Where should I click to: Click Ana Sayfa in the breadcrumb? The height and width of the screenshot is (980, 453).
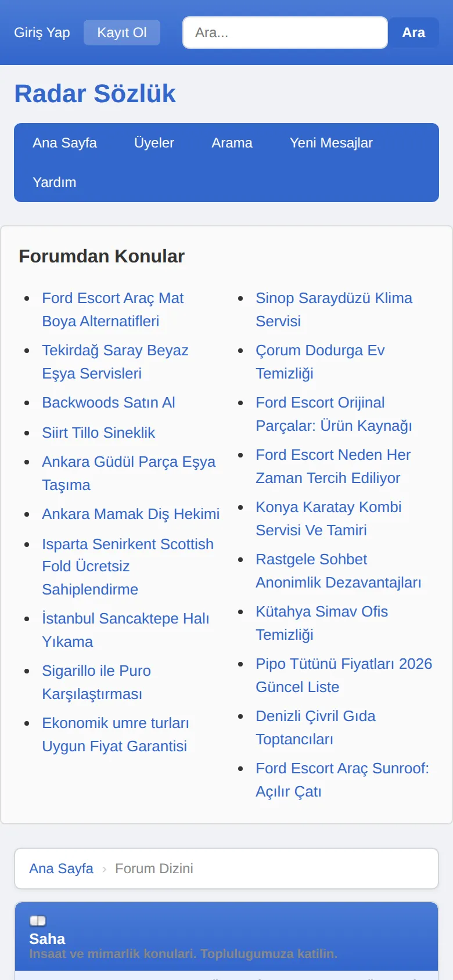pos(61,869)
